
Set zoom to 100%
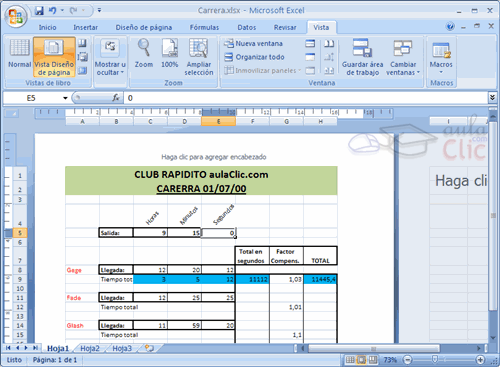pyautogui.click(x=170, y=53)
